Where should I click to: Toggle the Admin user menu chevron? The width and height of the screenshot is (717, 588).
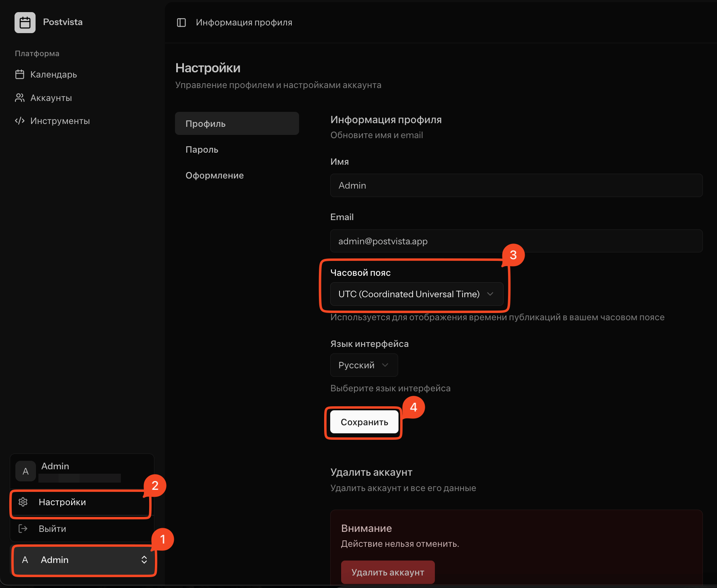tap(144, 560)
